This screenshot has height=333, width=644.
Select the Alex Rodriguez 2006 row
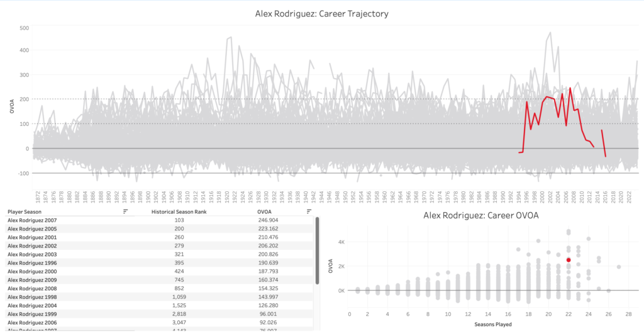159,322
